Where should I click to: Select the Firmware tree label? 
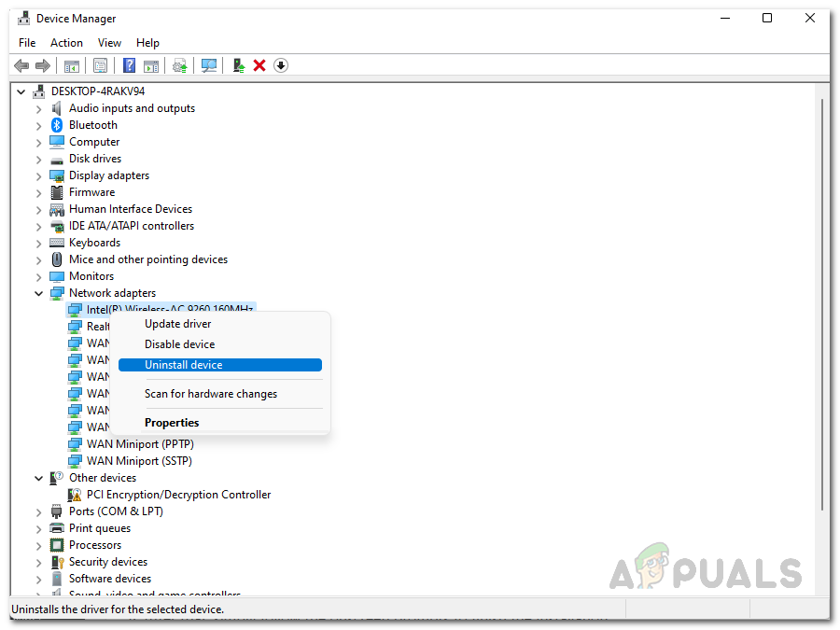tap(91, 192)
